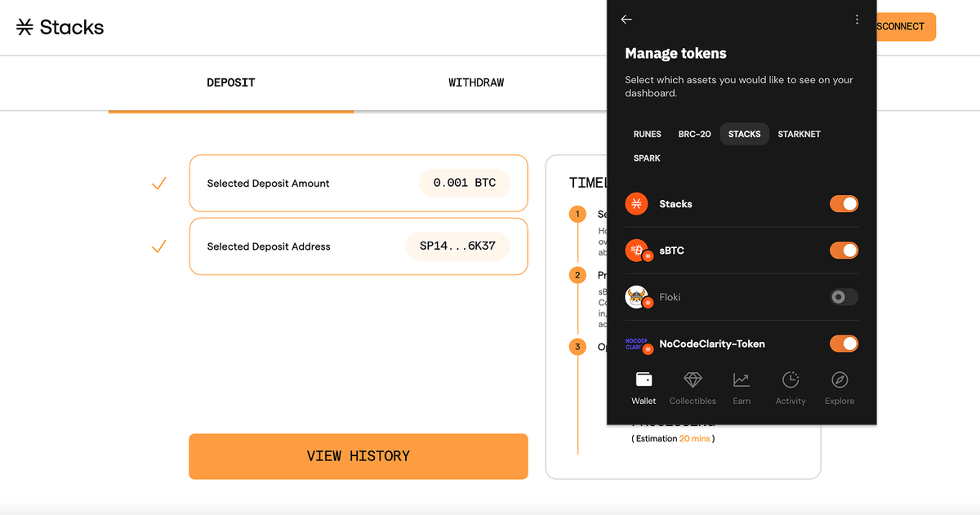Open the three-dot options menu
Screen dimensions: 980x515
pos(857,20)
